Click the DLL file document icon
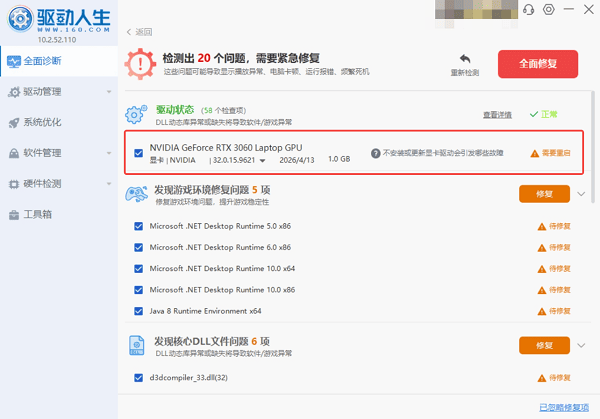 (x=137, y=345)
